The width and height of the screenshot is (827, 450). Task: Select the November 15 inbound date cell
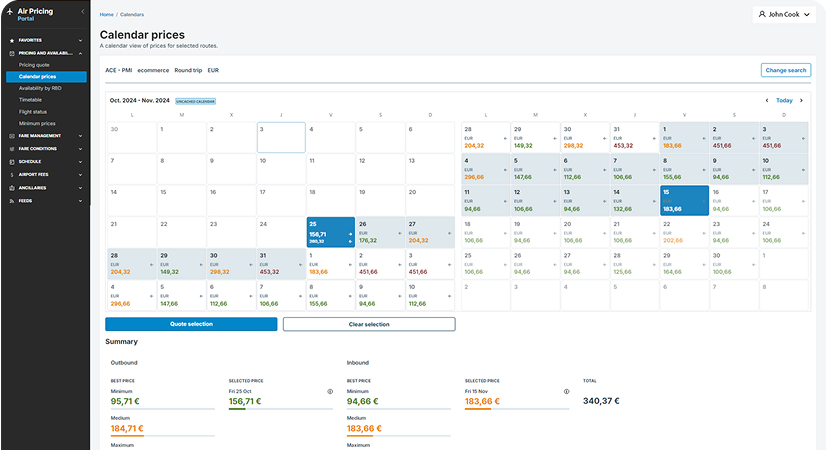coord(684,201)
